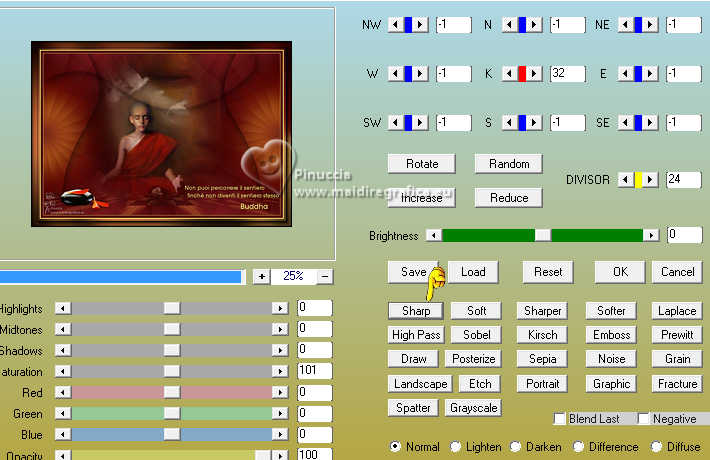Click the Red slider right arrow
The height and width of the screenshot is (460, 710).
point(280,392)
